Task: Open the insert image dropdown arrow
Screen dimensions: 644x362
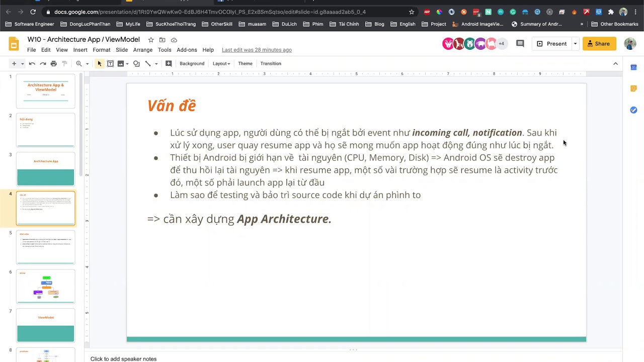Action: (127, 64)
